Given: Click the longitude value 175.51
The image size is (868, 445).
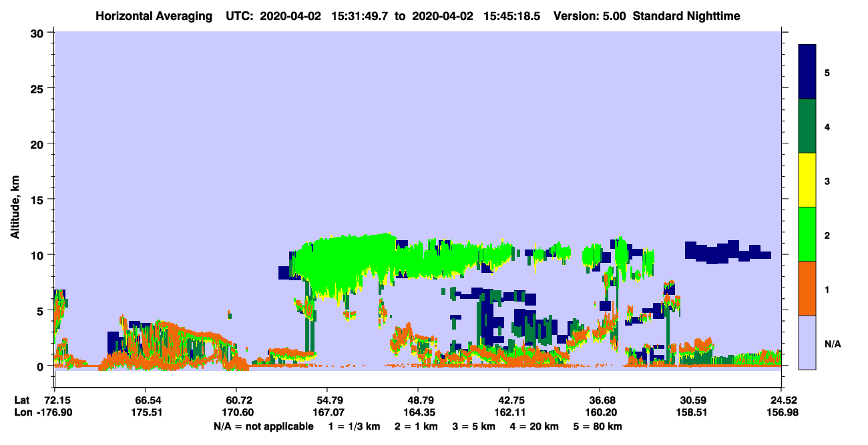Looking at the screenshot, I should click(x=146, y=413).
